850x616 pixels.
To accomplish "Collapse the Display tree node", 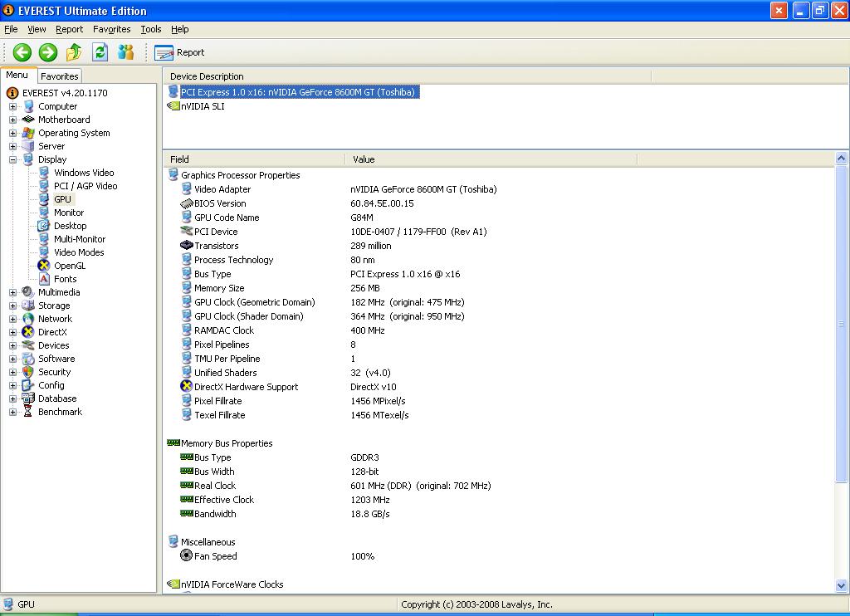I will coord(12,159).
